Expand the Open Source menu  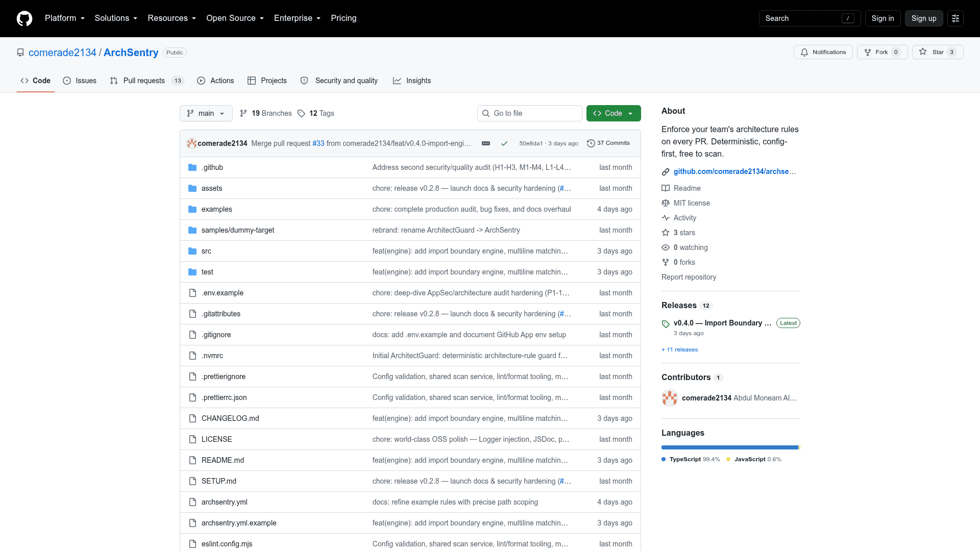click(235, 18)
